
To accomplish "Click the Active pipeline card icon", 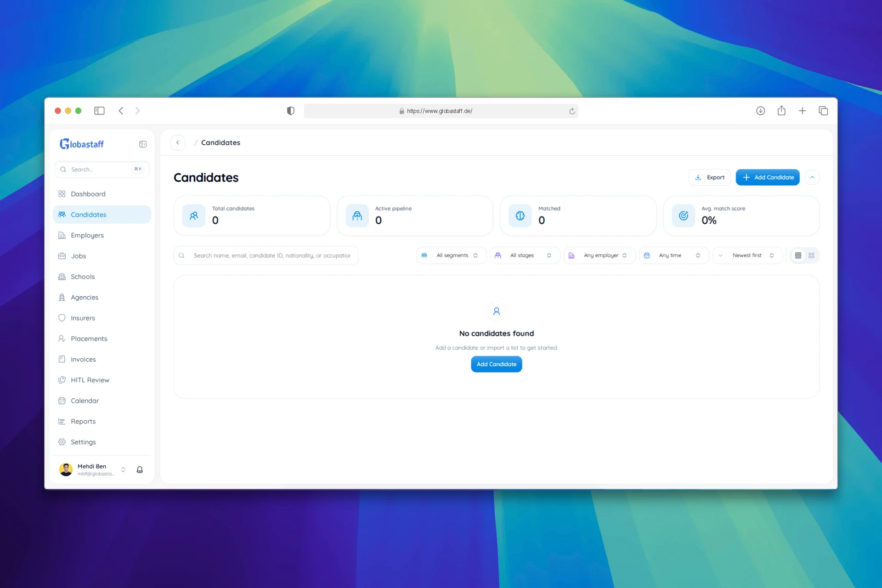I will click(357, 216).
